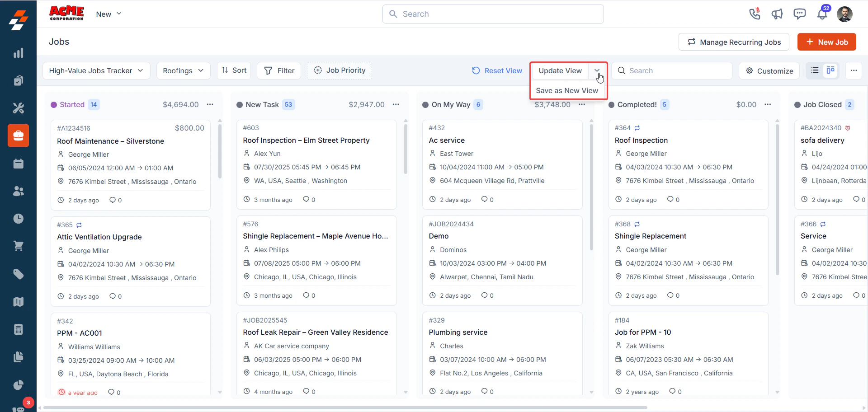Open the Job Priority selector
Viewport: 868px width, 412px height.
coord(340,70)
